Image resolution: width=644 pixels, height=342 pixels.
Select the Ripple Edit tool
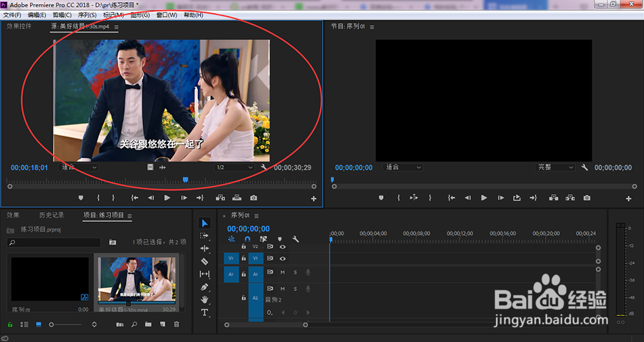pyautogui.click(x=205, y=248)
